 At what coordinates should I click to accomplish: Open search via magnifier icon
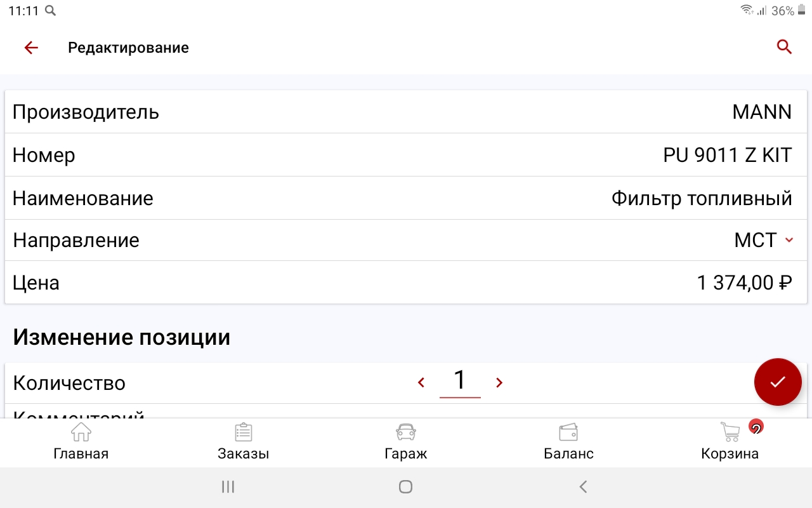(x=785, y=47)
